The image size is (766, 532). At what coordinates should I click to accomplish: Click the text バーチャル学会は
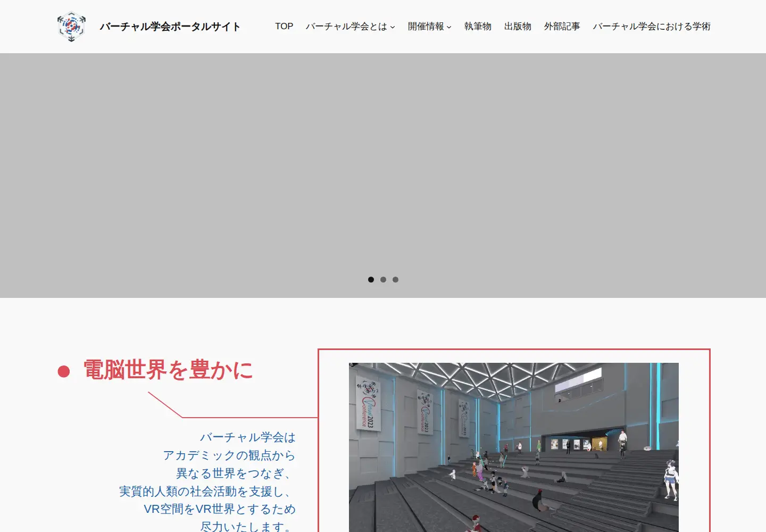tap(248, 437)
